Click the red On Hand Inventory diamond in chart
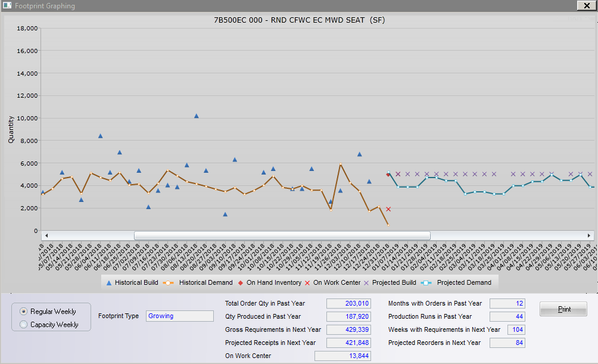This screenshot has height=364, width=598. coord(388,175)
